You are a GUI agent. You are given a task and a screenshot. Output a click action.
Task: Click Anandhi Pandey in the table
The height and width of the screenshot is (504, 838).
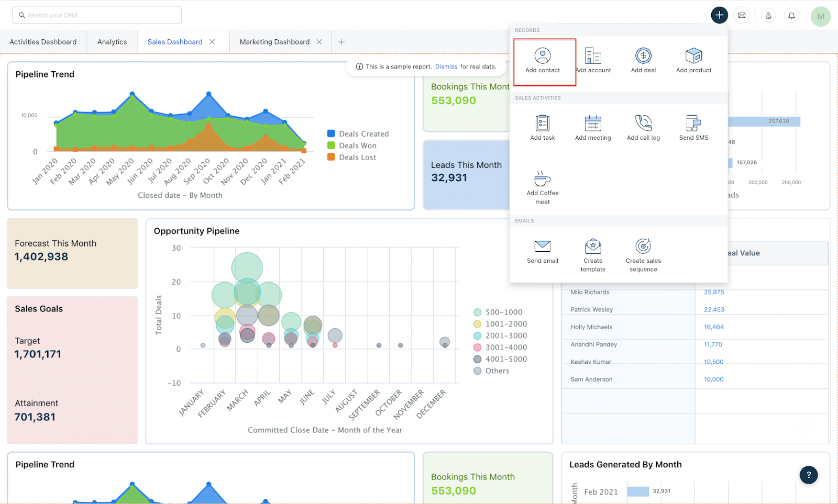(594, 344)
